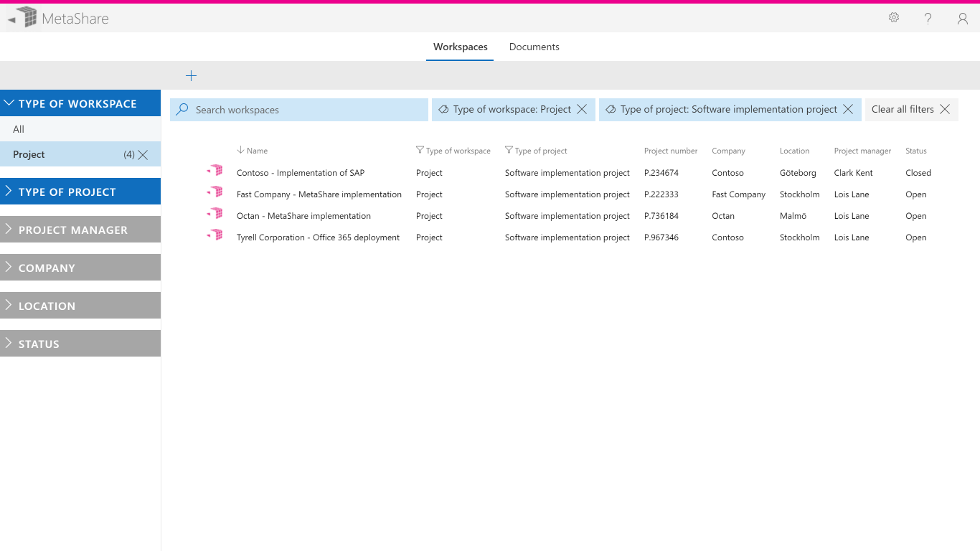980x551 pixels.
Task: Click the sort arrow next to Name
Action: [240, 150]
